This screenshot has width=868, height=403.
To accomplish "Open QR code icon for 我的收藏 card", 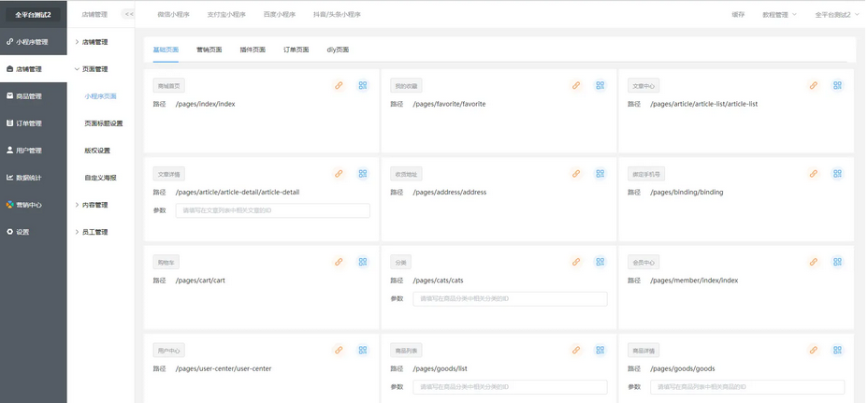I will pyautogui.click(x=600, y=85).
